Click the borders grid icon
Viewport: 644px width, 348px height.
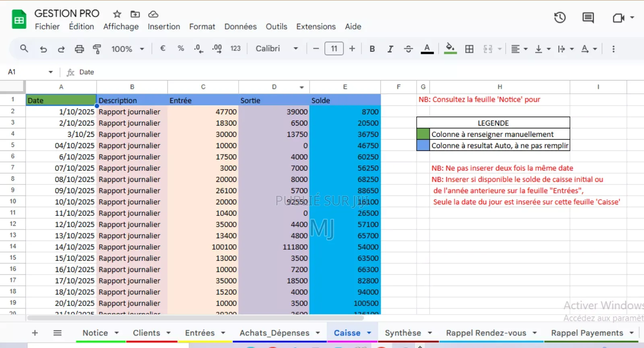(x=469, y=49)
